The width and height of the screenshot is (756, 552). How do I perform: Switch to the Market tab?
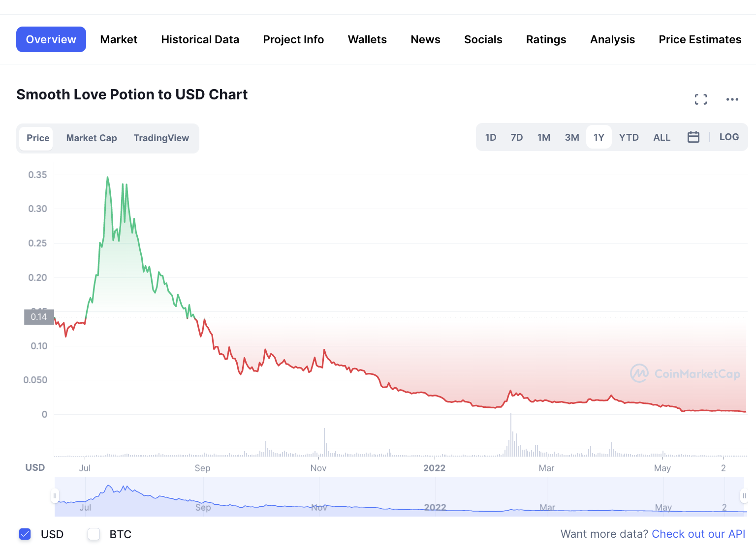pos(119,39)
